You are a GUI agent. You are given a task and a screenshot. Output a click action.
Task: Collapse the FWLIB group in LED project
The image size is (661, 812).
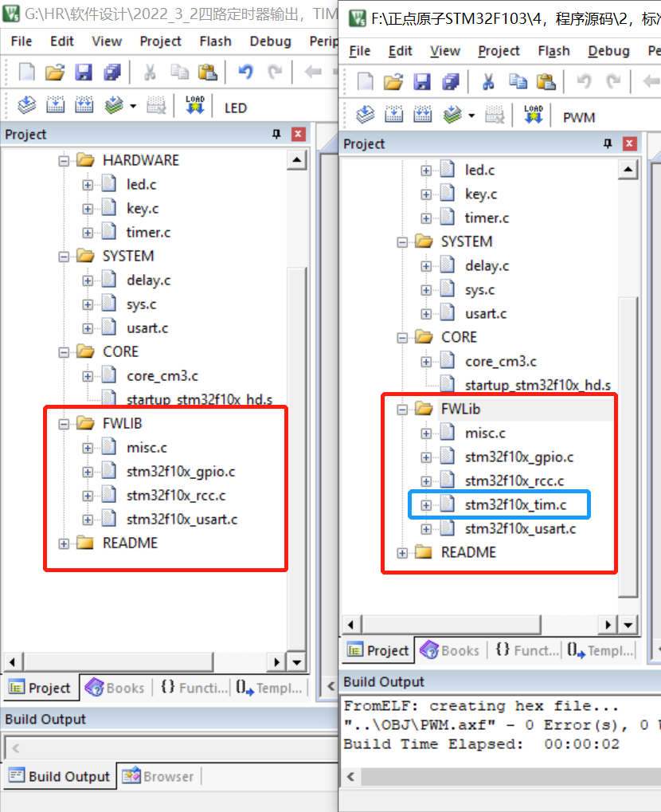[64, 423]
